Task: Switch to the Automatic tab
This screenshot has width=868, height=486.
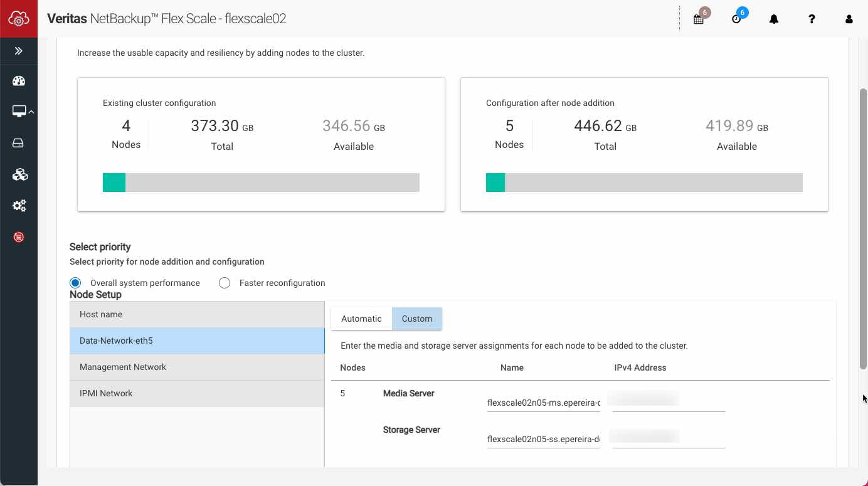Action: click(x=361, y=319)
